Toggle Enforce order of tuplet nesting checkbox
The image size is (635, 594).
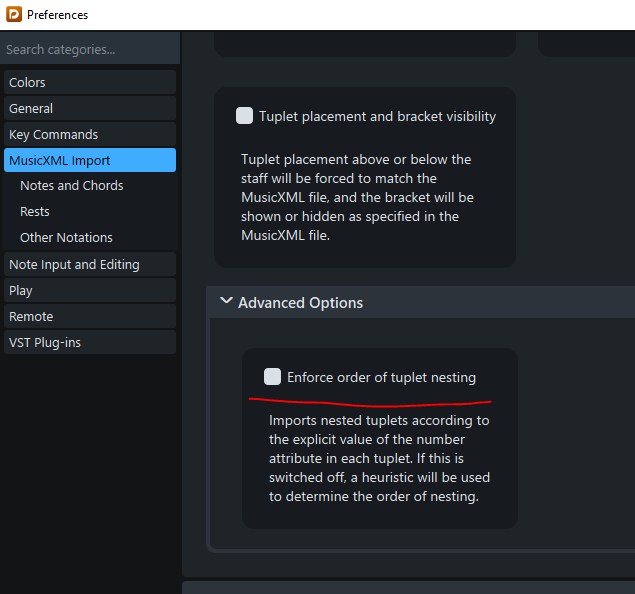(272, 377)
